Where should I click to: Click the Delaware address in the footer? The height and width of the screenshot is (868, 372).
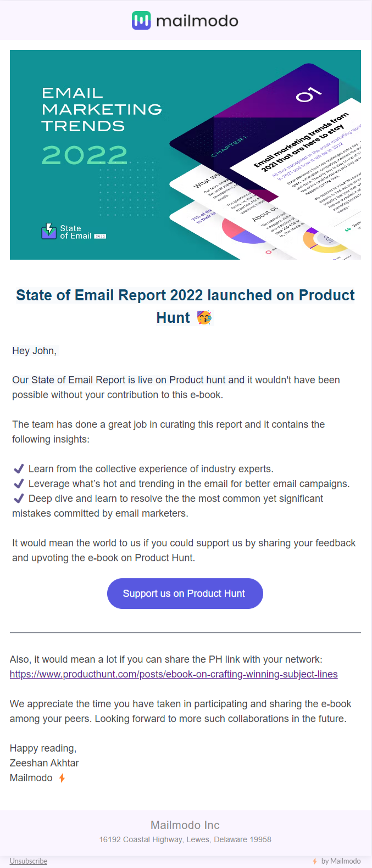coord(185,839)
